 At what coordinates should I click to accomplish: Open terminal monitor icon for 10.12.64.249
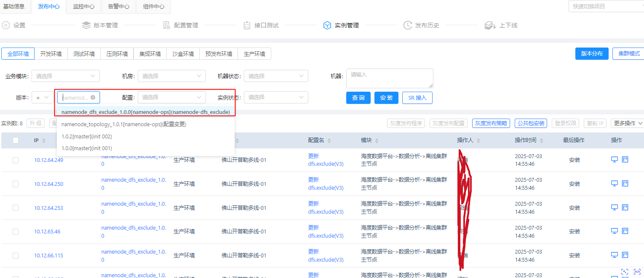click(615, 160)
